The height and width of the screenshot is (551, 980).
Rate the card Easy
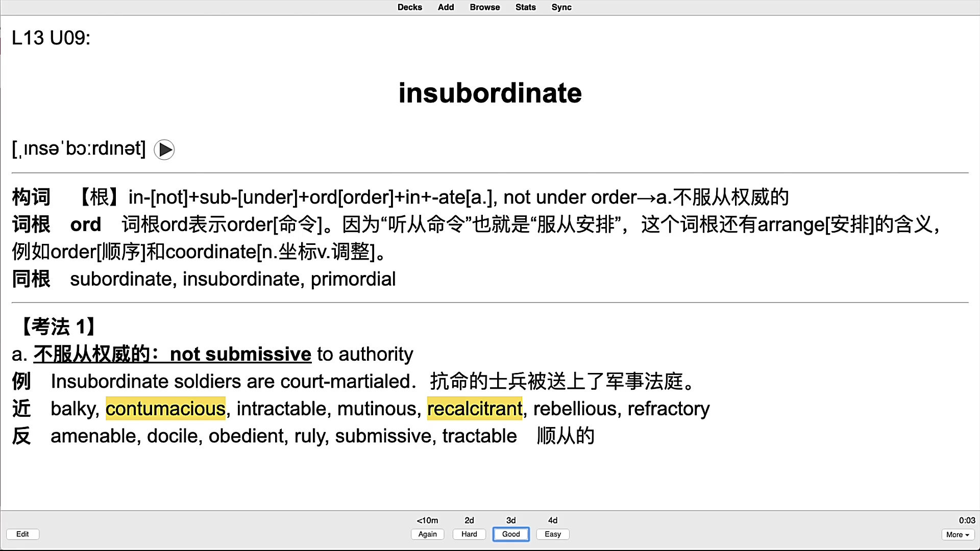(x=552, y=534)
